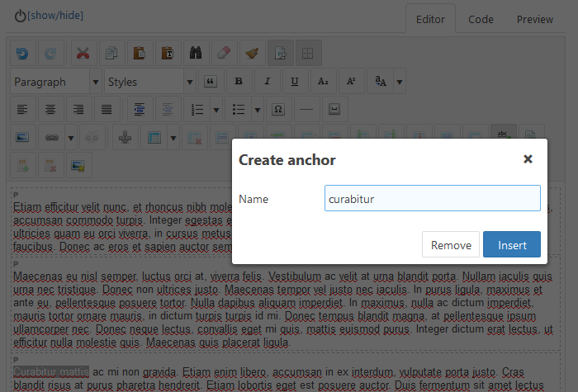Click the document with red X icon
578x392 pixels.
coord(50,165)
